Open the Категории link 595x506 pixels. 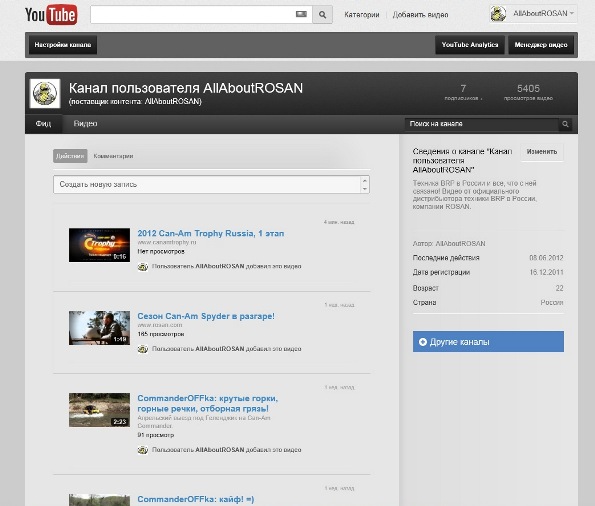(362, 15)
